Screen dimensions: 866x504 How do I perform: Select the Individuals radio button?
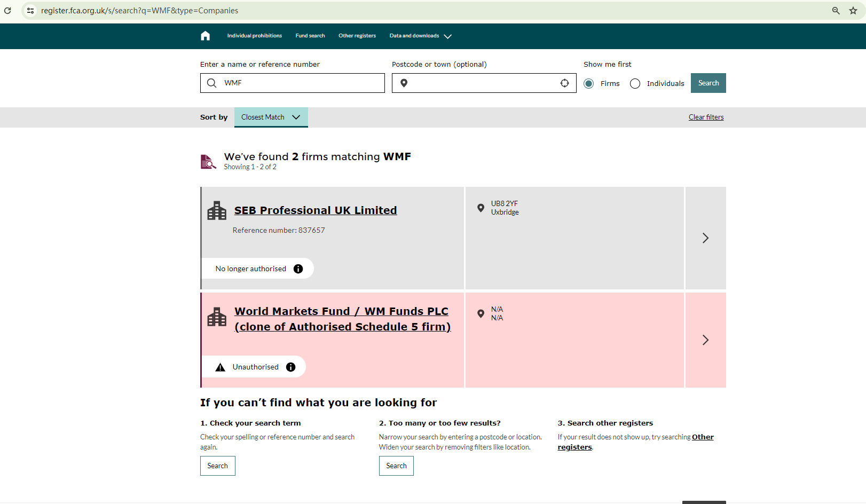pos(635,83)
